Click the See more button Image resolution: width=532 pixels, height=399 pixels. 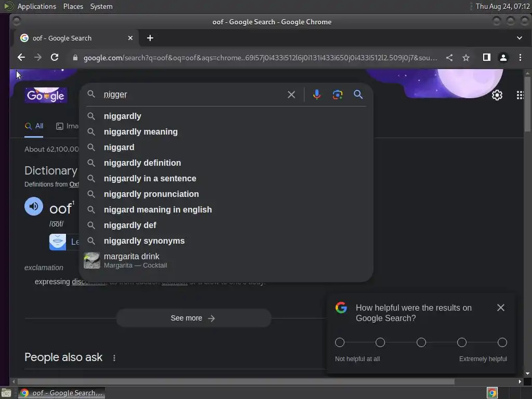194,318
